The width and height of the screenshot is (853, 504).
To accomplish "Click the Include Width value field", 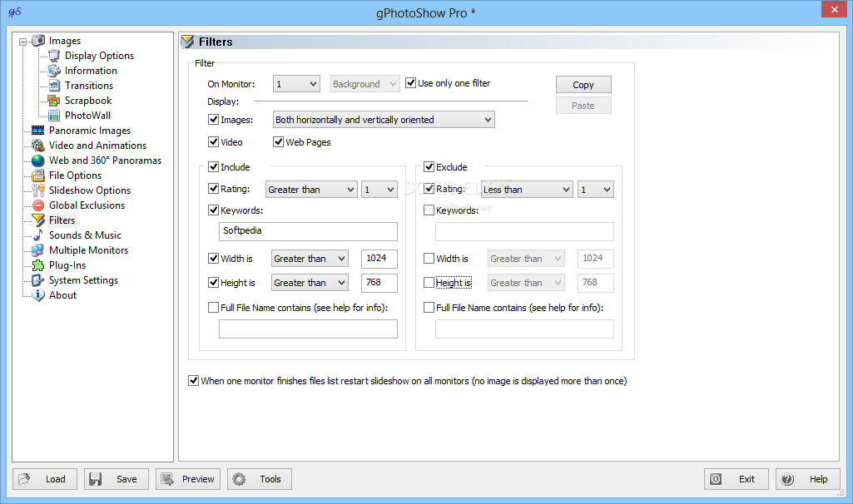I will click(379, 259).
